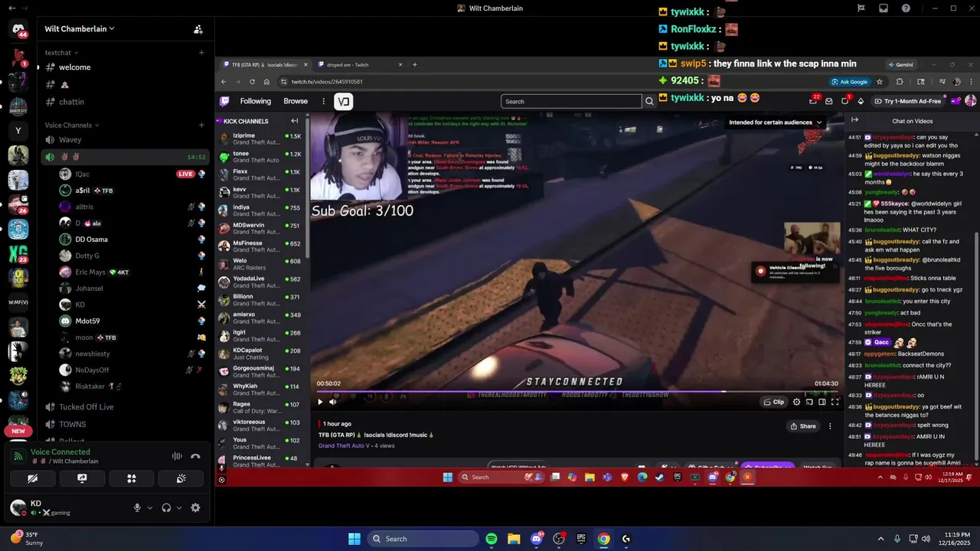
Task: Collapse the Chat on Videos panel
Action: click(854, 120)
